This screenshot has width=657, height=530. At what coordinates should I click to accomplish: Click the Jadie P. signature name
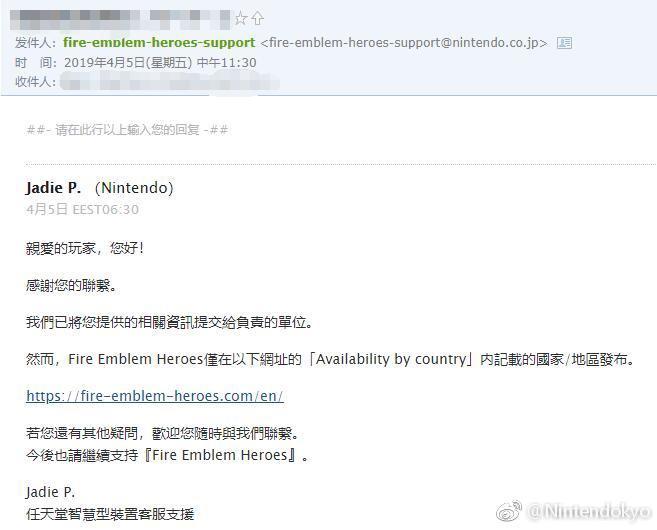pos(51,492)
